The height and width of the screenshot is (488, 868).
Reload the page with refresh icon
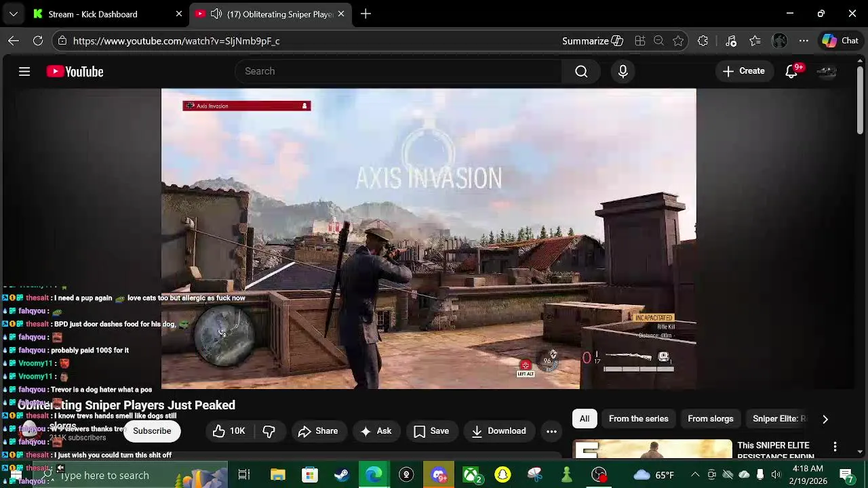(x=38, y=41)
